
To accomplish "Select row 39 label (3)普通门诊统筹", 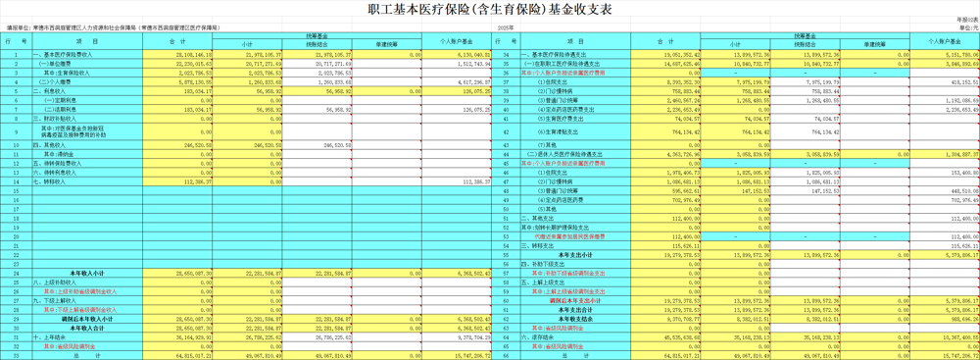I will coord(557,100).
